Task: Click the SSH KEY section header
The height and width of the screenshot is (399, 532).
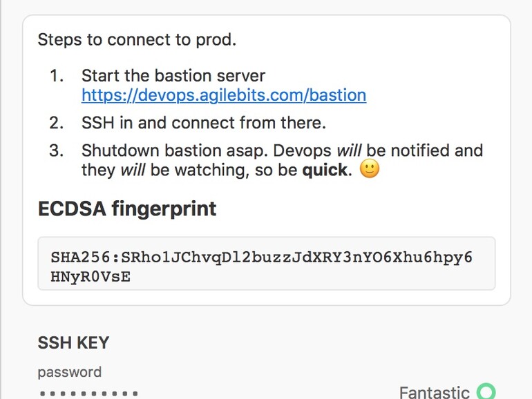Action: tap(73, 343)
